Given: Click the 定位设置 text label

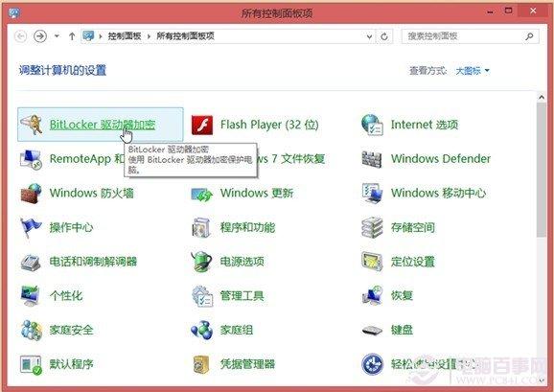Looking at the screenshot, I should point(413,262).
